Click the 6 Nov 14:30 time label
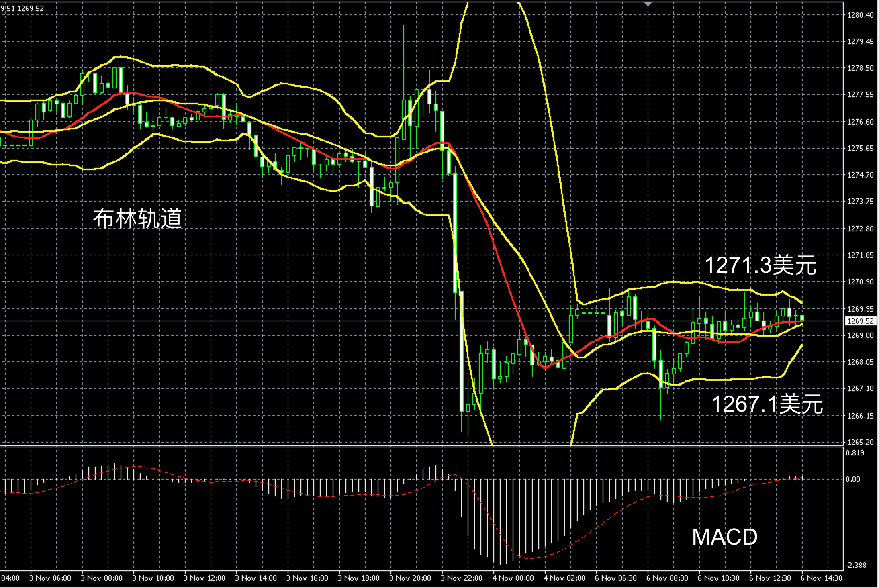Viewport: 879px width, 588px height. tap(821, 578)
